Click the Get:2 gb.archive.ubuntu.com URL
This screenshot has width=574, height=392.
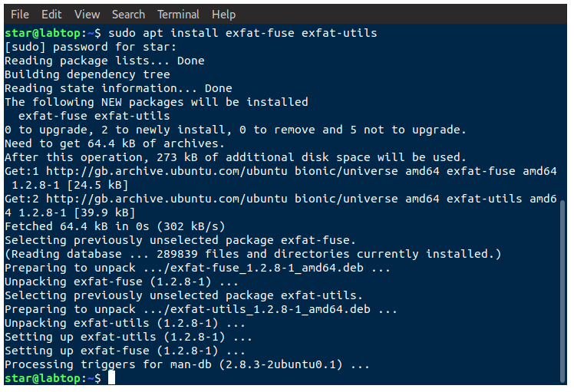(167, 199)
